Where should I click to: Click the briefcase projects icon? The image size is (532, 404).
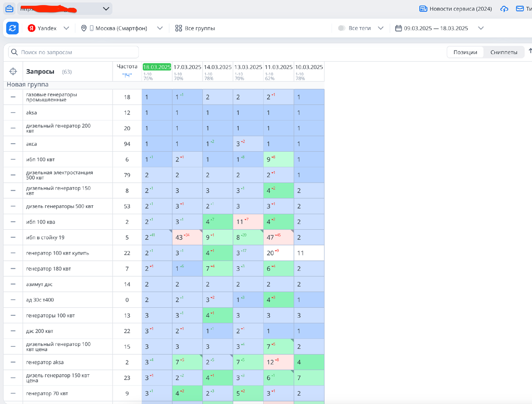[x=9, y=9]
